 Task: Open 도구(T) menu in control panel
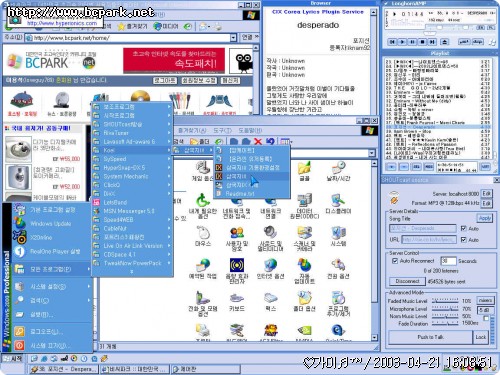click(x=223, y=130)
